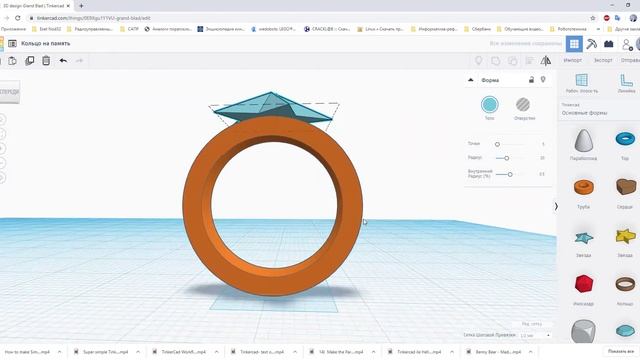Viewport: 640px width, 360px height.
Task: Click the front face of the view cube
Action: [9, 92]
